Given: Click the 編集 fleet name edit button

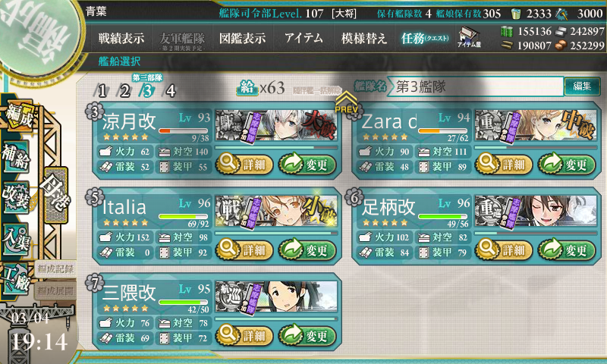Looking at the screenshot, I should tap(582, 86).
